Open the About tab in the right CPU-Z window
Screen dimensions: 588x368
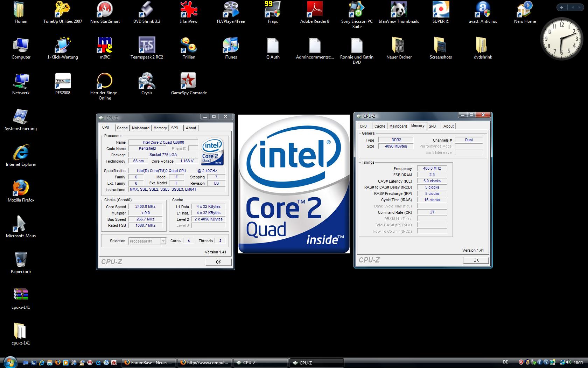click(x=448, y=126)
